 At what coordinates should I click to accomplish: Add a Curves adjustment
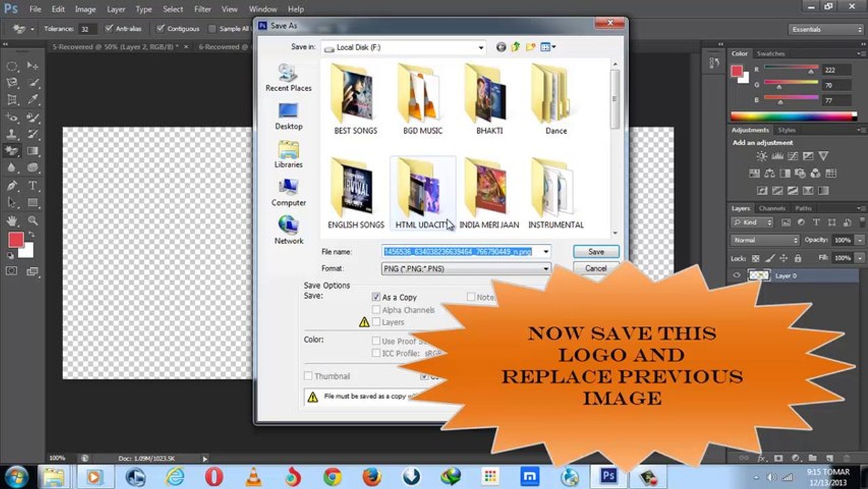tap(793, 156)
